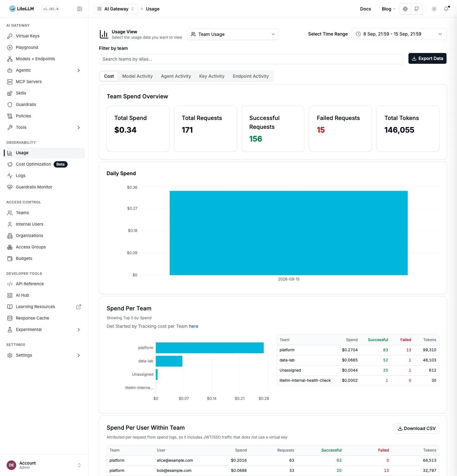Open Response Cache page
This screenshot has height=476, width=457.
[44, 318]
